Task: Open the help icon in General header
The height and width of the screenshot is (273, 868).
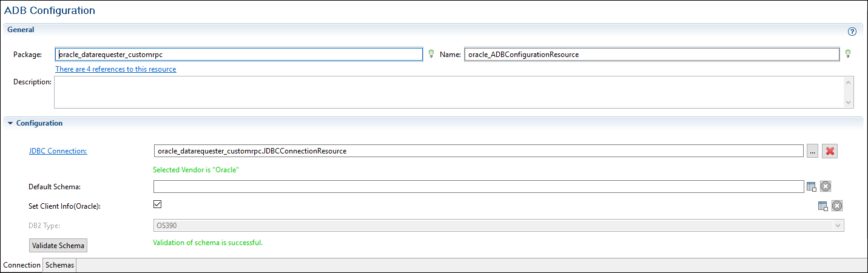Action: click(852, 32)
